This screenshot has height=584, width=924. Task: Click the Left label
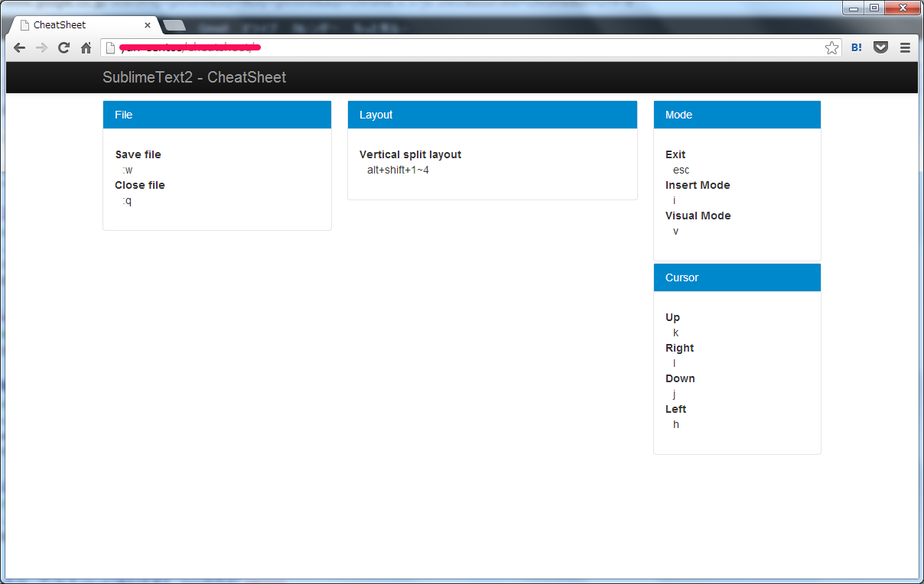[x=676, y=409]
